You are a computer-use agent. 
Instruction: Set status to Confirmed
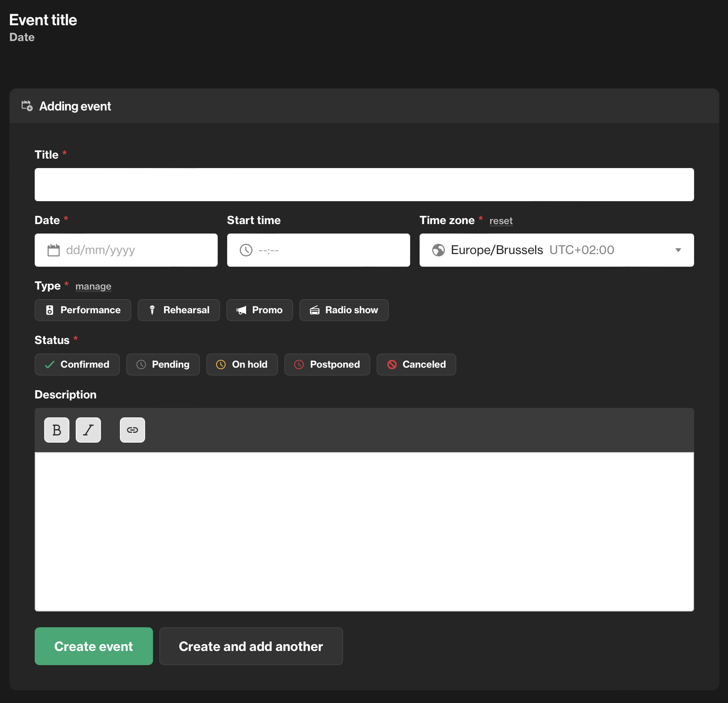point(77,365)
